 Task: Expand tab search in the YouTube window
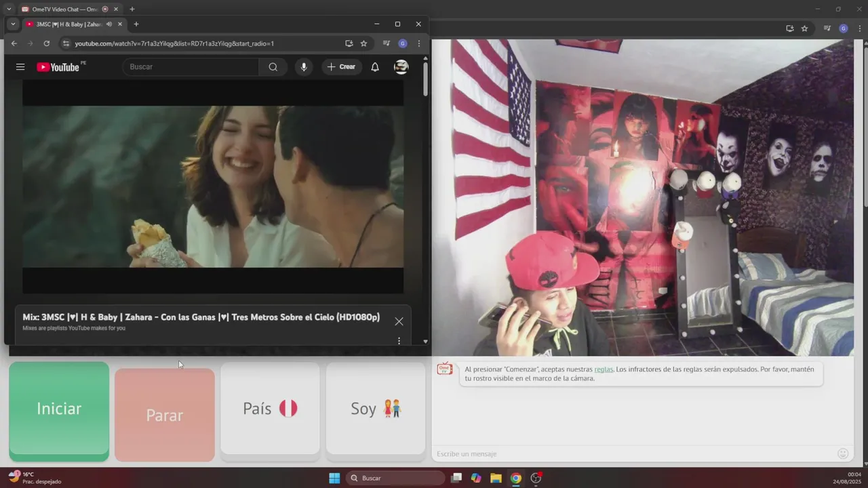pyautogui.click(x=13, y=24)
